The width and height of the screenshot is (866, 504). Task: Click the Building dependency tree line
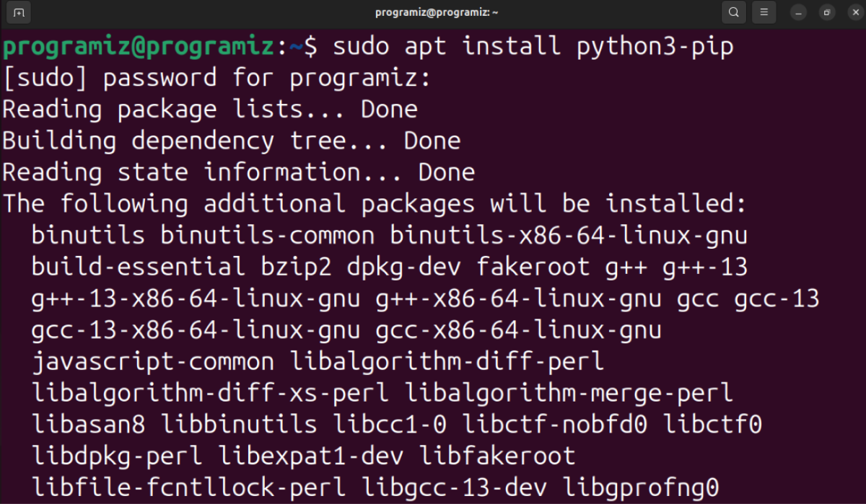(230, 140)
